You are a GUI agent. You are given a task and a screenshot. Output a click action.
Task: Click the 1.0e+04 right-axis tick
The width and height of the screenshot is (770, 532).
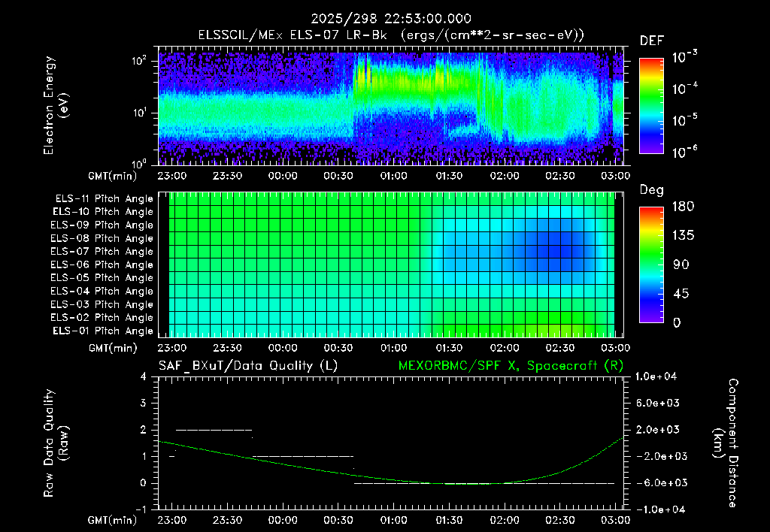[656, 376]
